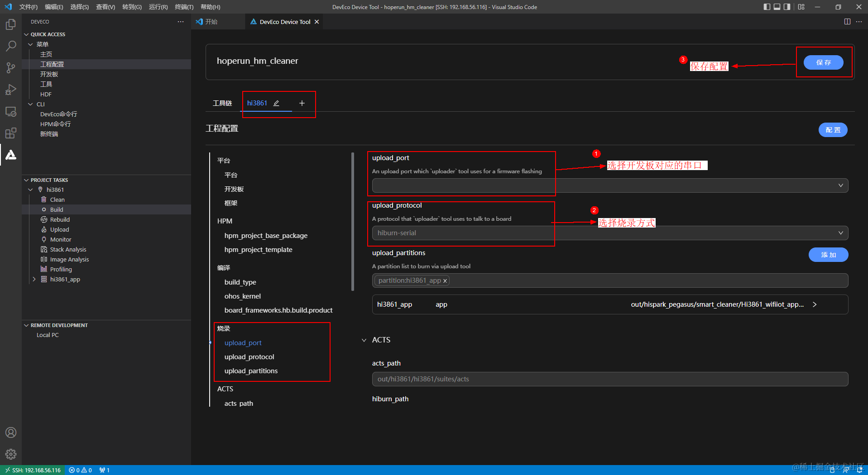
Task: Open the Accounts menu icon
Action: coord(11,432)
